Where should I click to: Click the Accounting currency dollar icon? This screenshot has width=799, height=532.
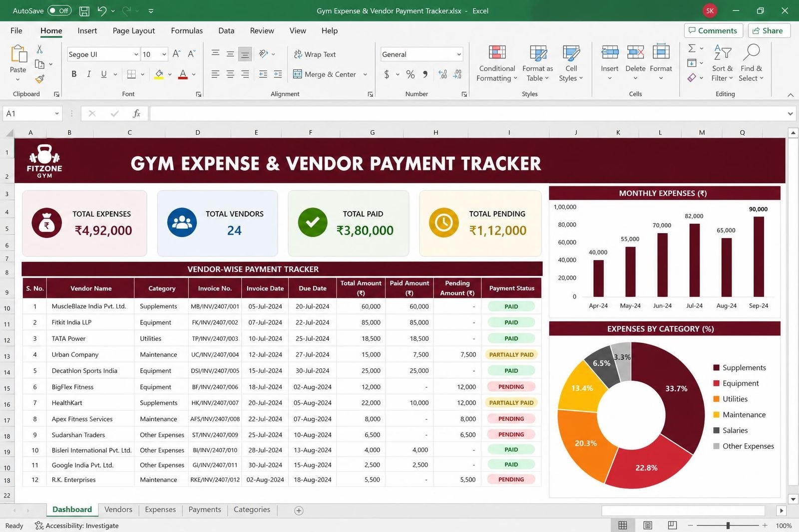pos(387,74)
